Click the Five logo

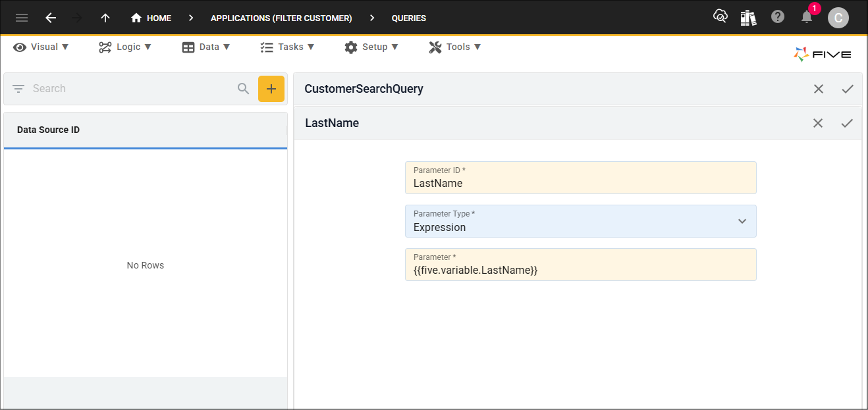tap(823, 55)
